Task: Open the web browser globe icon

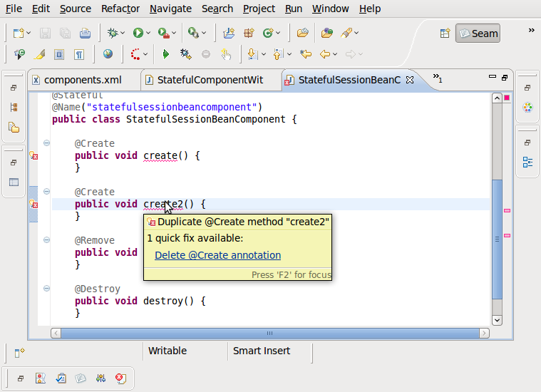Action: (x=108, y=54)
